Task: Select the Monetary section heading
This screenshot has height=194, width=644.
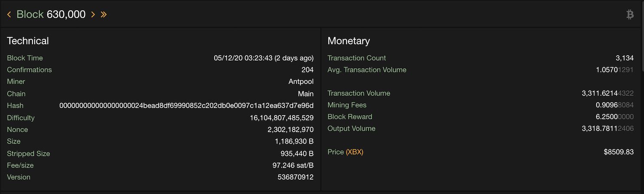Action: coord(349,41)
